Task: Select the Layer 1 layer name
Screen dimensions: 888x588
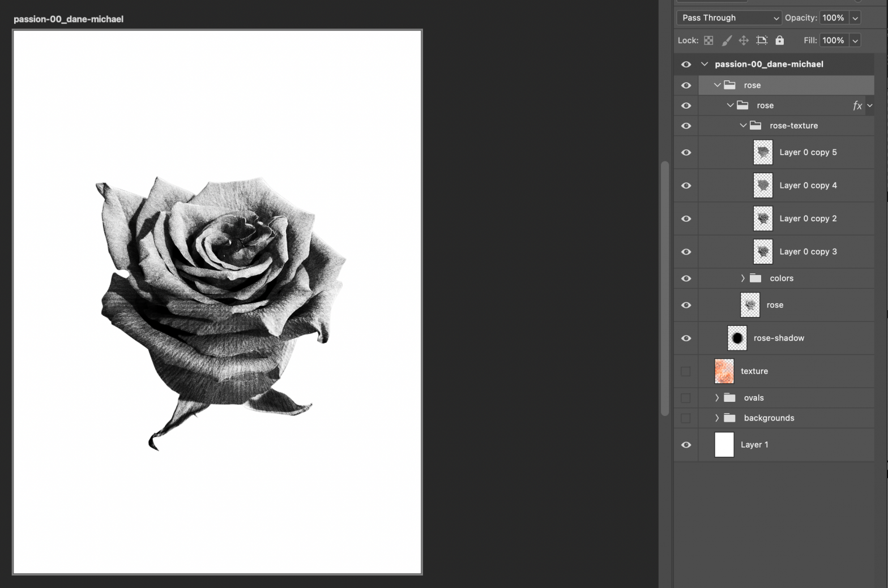Action: 754,445
